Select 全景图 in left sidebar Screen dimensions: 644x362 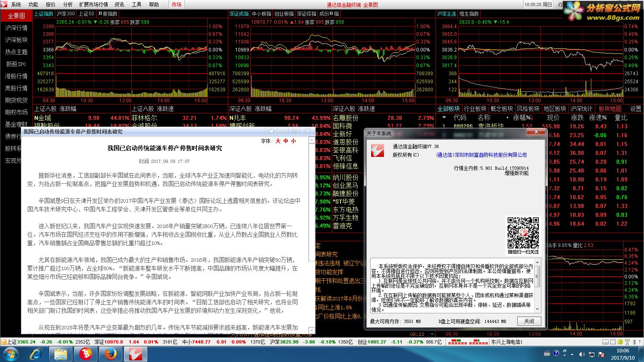[x=16, y=16]
